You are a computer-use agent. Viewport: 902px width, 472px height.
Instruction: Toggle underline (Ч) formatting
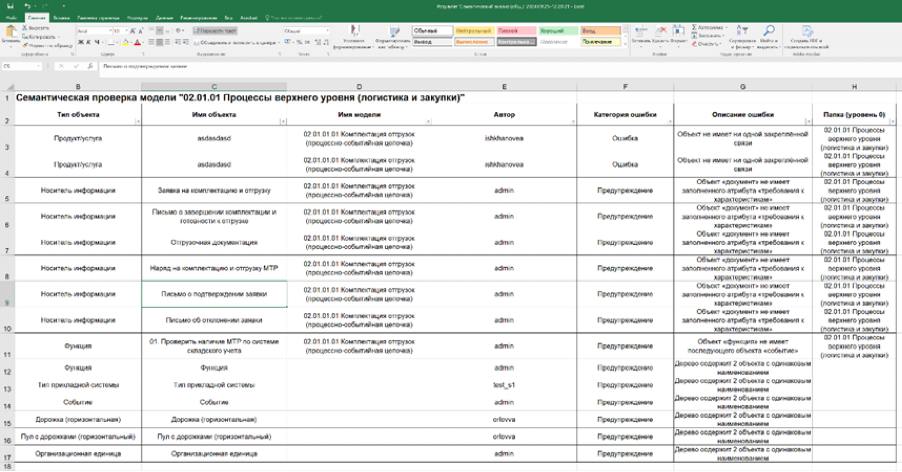97,43
